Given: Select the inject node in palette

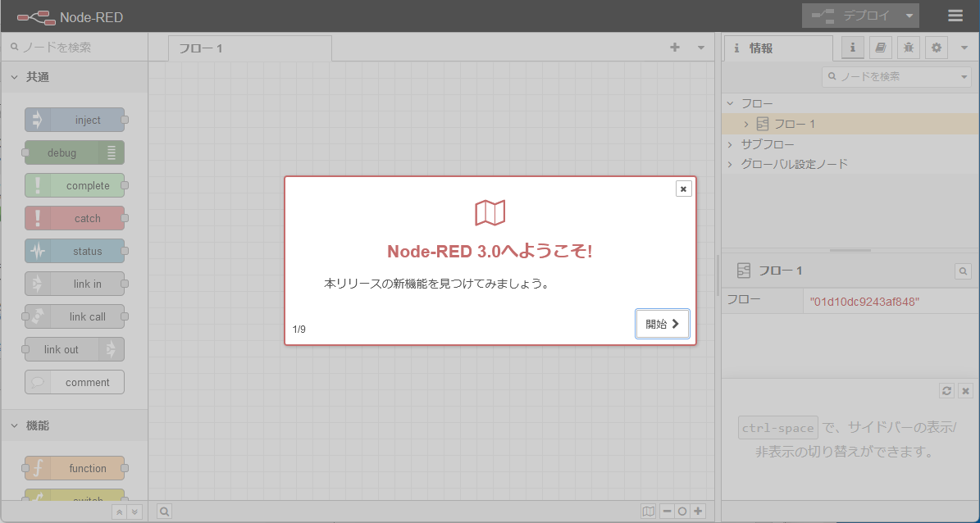Looking at the screenshot, I should tap(75, 120).
